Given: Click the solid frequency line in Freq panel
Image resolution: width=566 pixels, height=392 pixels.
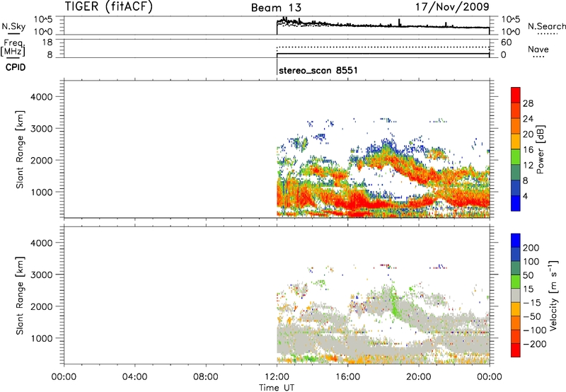Looking at the screenshot, I should [x=383, y=54].
